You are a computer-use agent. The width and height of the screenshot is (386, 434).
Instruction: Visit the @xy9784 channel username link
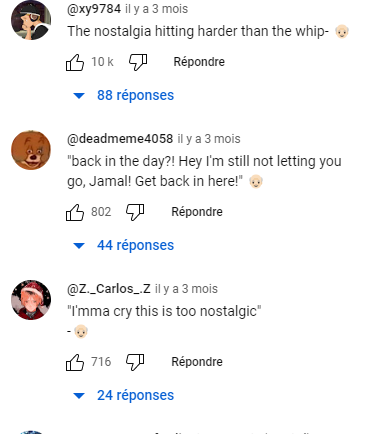[94, 9]
